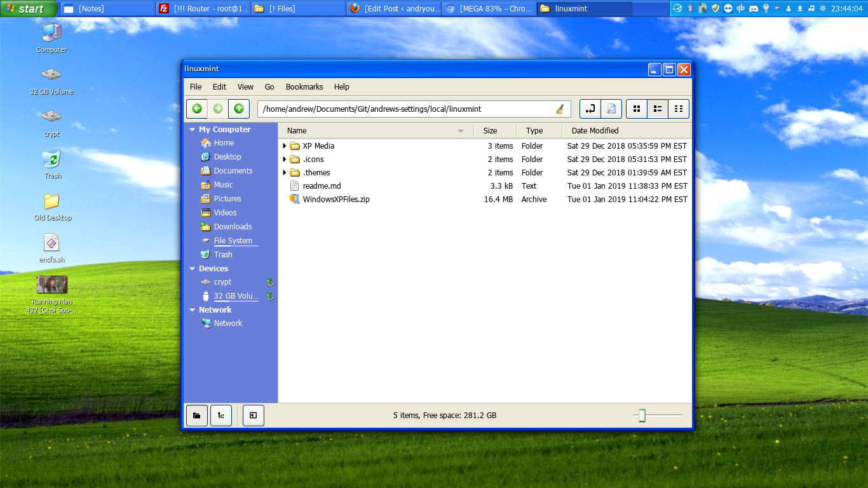Go forward with the grayed right arrow
The image size is (868, 488).
218,109
